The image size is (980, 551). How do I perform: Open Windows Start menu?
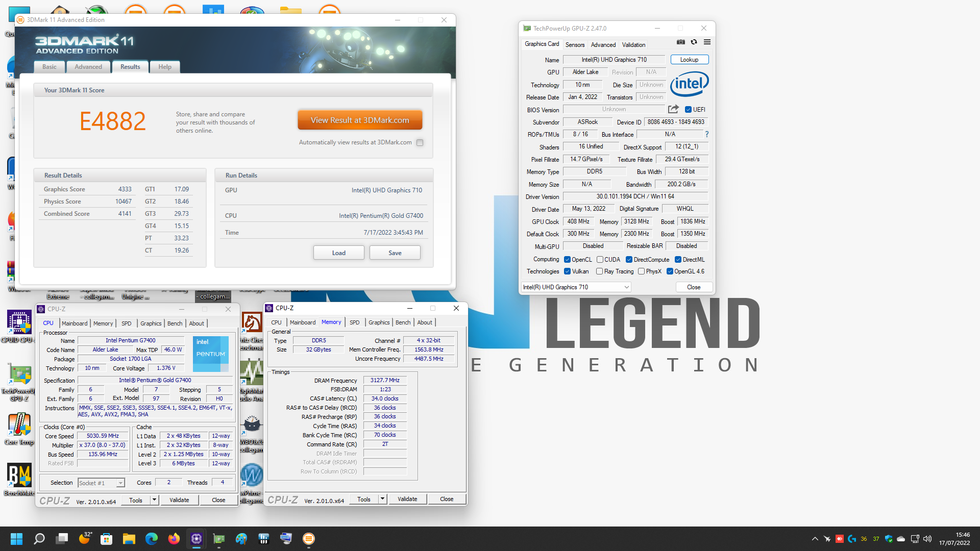coord(16,539)
